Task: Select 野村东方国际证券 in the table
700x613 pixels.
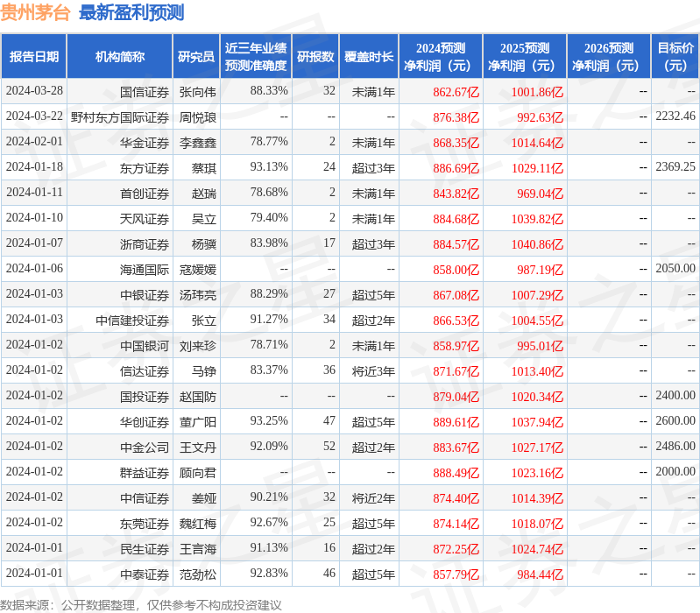Action: tap(120, 117)
